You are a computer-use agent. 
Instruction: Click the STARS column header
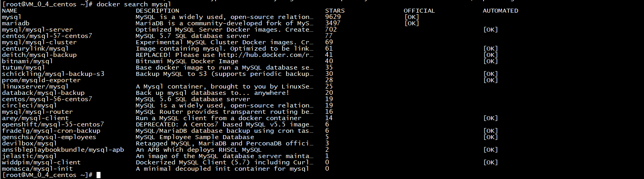coord(335,11)
